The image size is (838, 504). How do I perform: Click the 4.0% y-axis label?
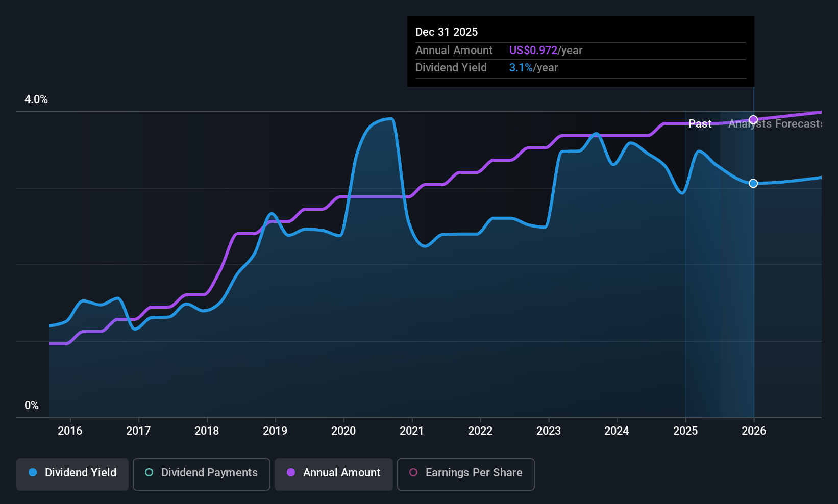click(x=36, y=99)
